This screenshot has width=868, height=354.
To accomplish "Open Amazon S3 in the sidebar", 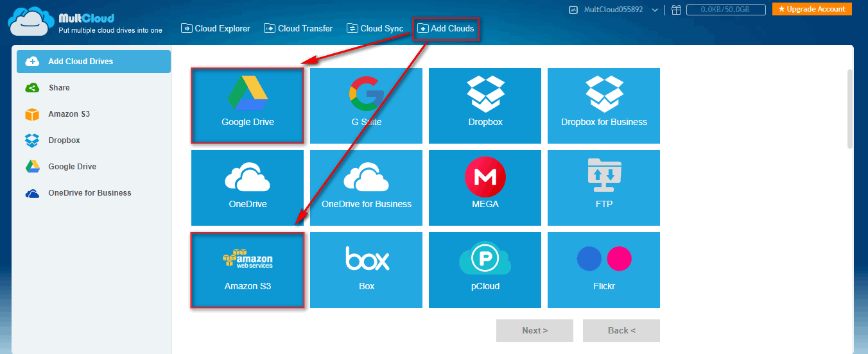I will pyautogui.click(x=94, y=114).
